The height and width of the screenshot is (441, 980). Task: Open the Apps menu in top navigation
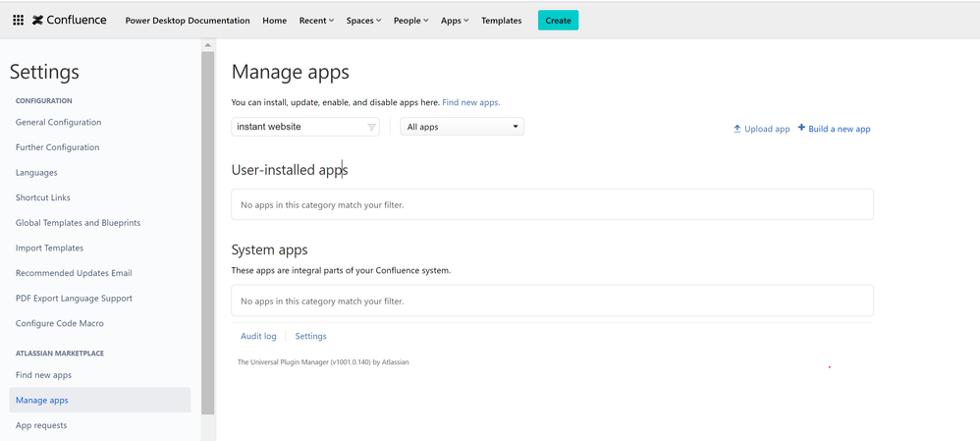(x=455, y=21)
